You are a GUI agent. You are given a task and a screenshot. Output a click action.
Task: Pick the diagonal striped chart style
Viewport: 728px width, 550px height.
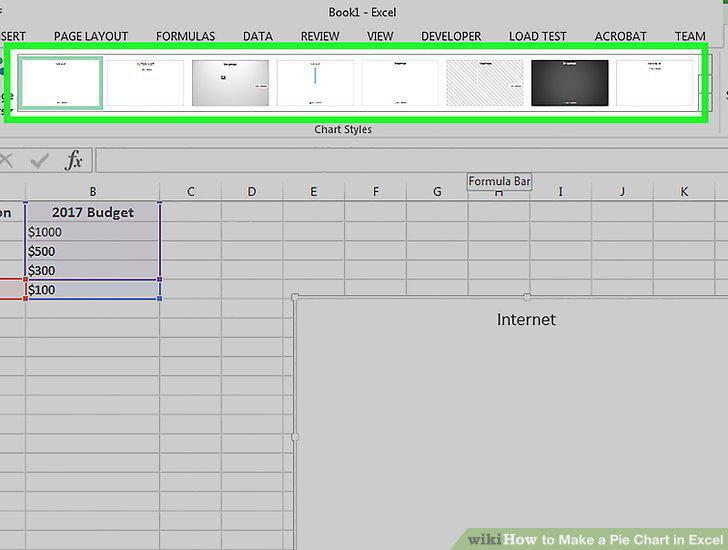(x=485, y=83)
